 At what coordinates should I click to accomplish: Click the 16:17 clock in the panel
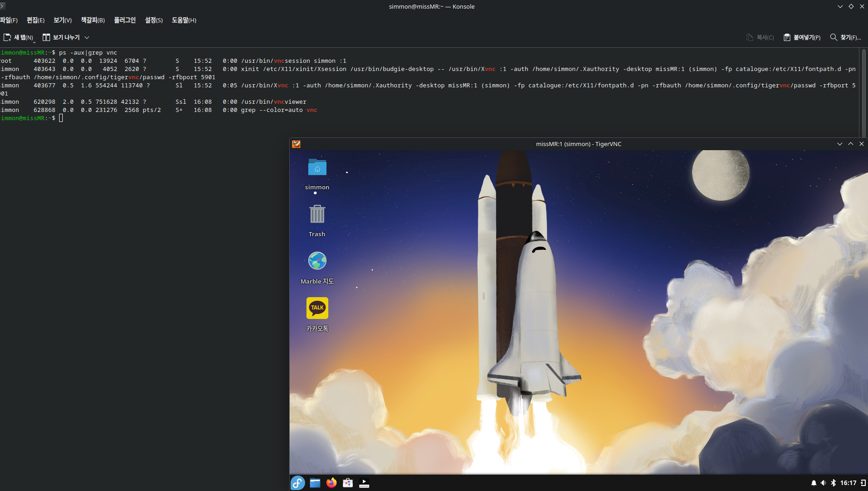[848, 483]
